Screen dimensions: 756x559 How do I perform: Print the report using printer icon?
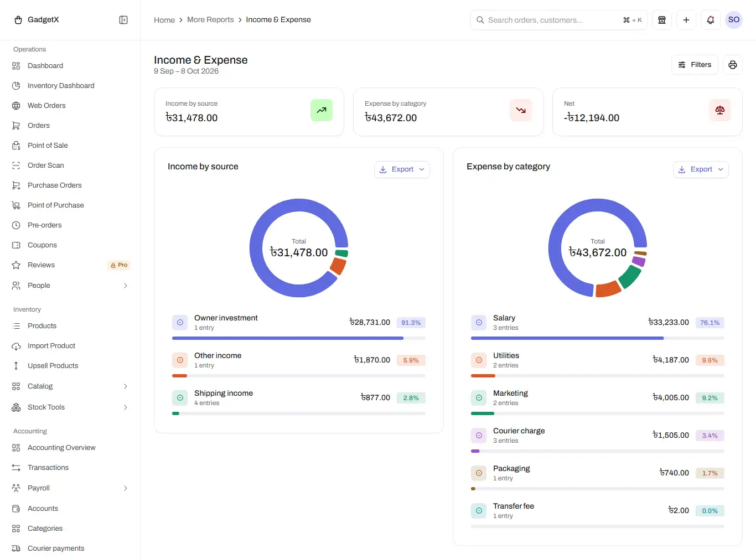733,65
